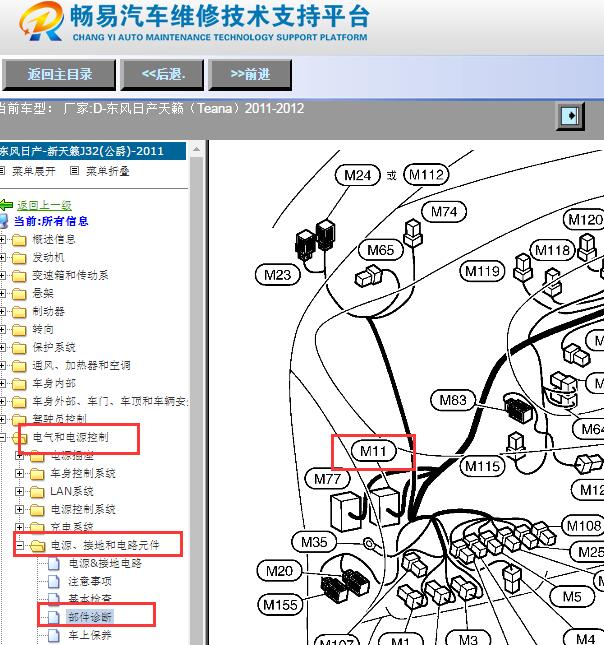Image resolution: width=604 pixels, height=645 pixels.
Task: Click the 当前:所有信息 label
Action: pos(51,221)
